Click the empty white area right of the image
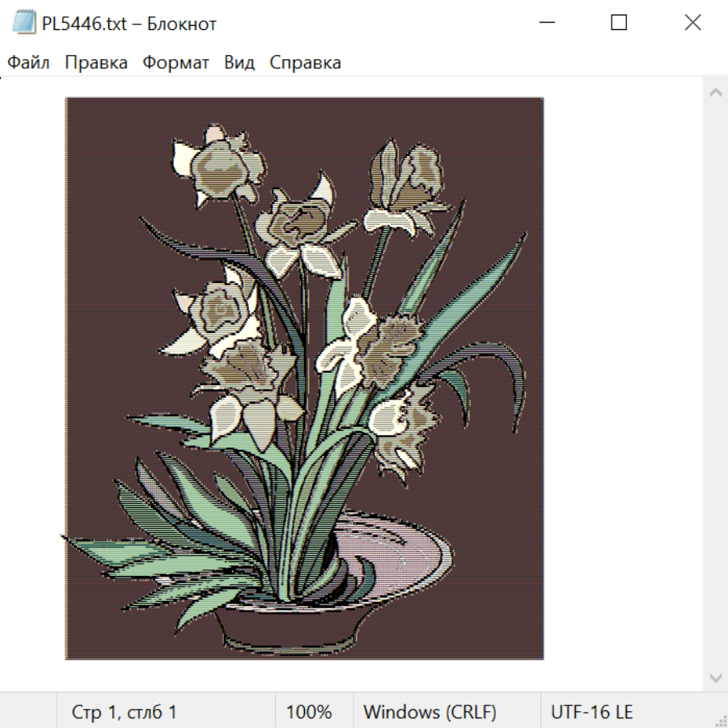This screenshot has width=728, height=728. coord(622,379)
